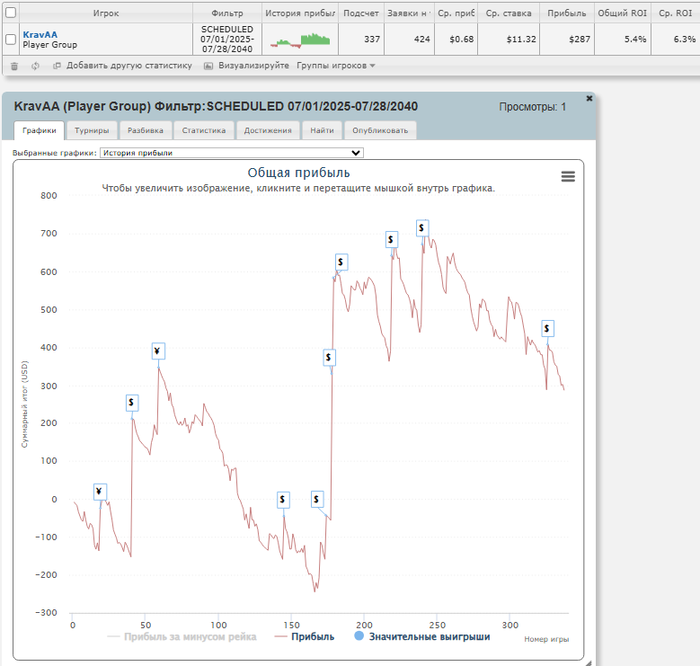Image resolution: width=700 pixels, height=666 pixels.
Task: Open the chart hamburger menu icon
Action: point(568,177)
